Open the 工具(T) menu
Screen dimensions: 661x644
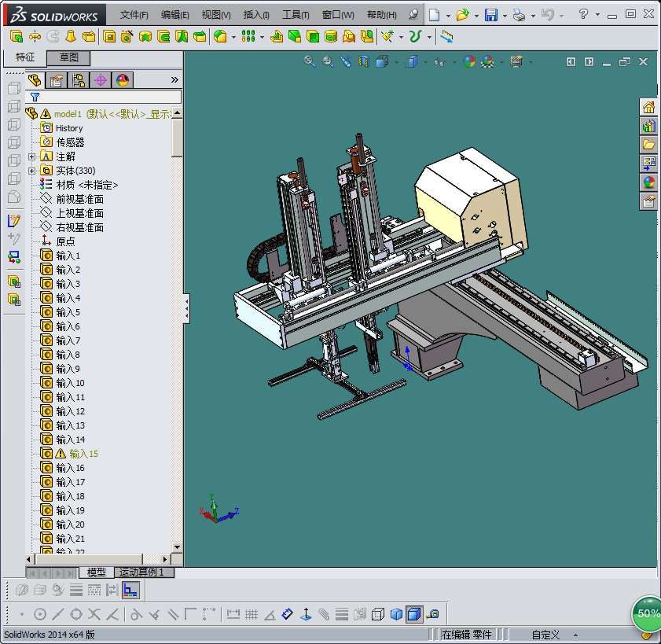click(x=296, y=15)
